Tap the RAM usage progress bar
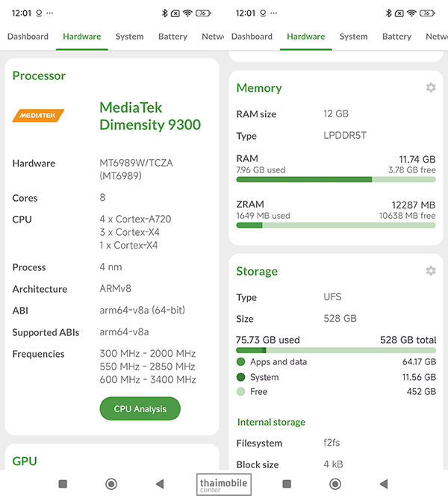Image resolution: width=448 pixels, height=498 pixels. pyautogui.click(x=336, y=180)
